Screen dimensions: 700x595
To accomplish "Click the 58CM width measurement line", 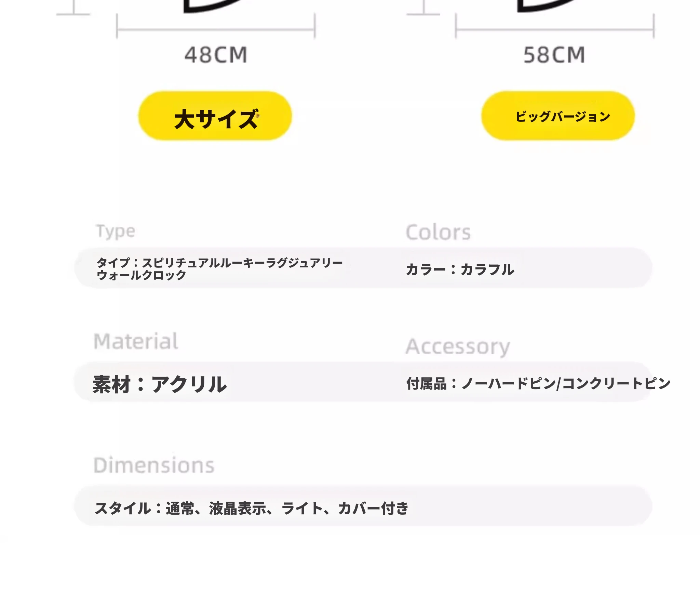I will (554, 29).
